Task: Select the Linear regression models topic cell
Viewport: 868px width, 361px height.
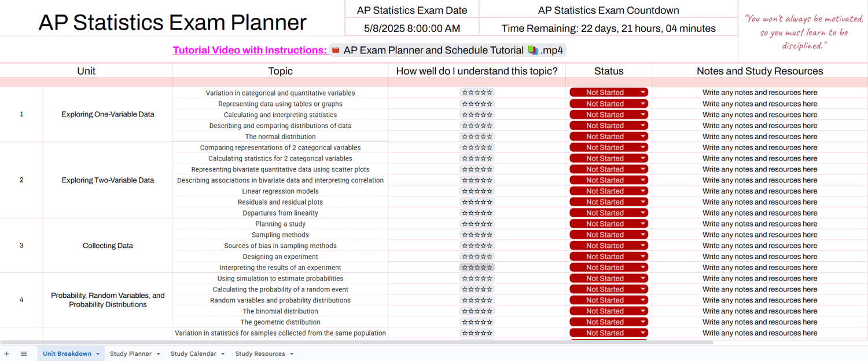Action: pyautogui.click(x=280, y=191)
